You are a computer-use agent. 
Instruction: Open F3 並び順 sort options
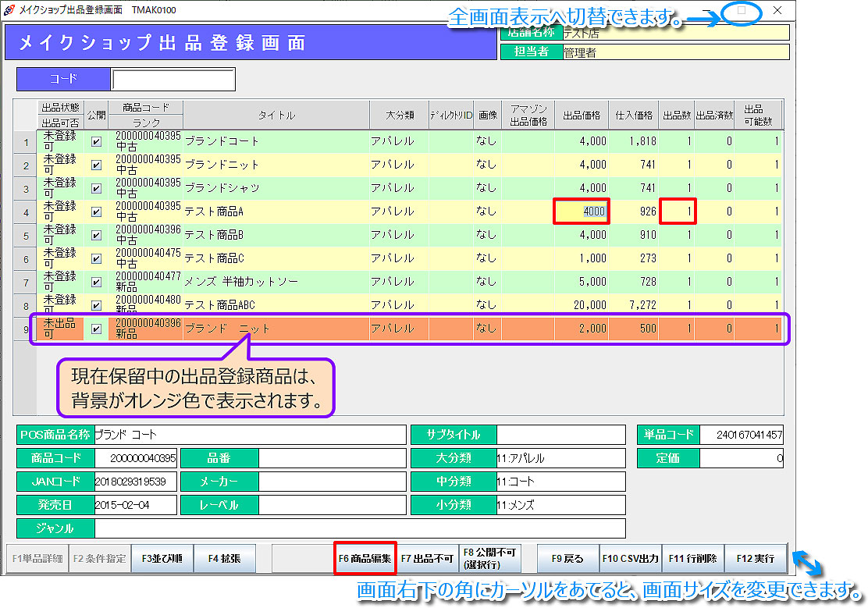coord(162,559)
